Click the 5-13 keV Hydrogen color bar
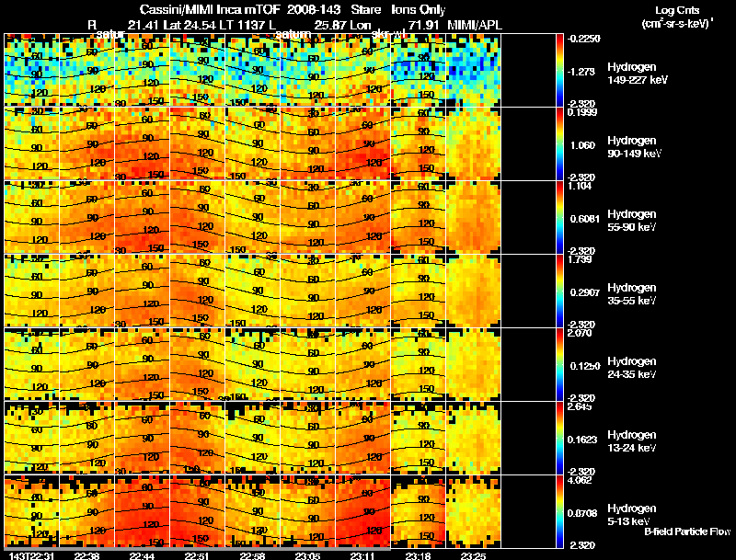Viewport: 736px width, 560px height. point(562,511)
